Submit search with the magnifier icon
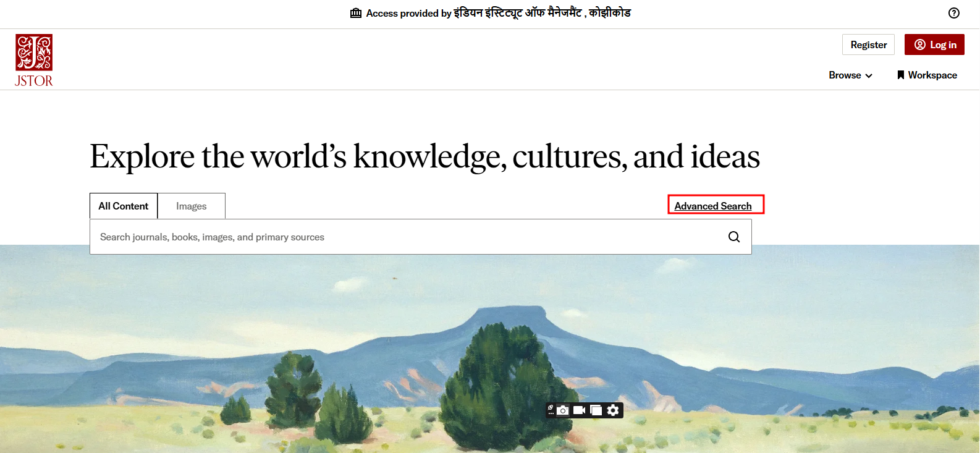Image resolution: width=980 pixels, height=453 pixels. 734,237
